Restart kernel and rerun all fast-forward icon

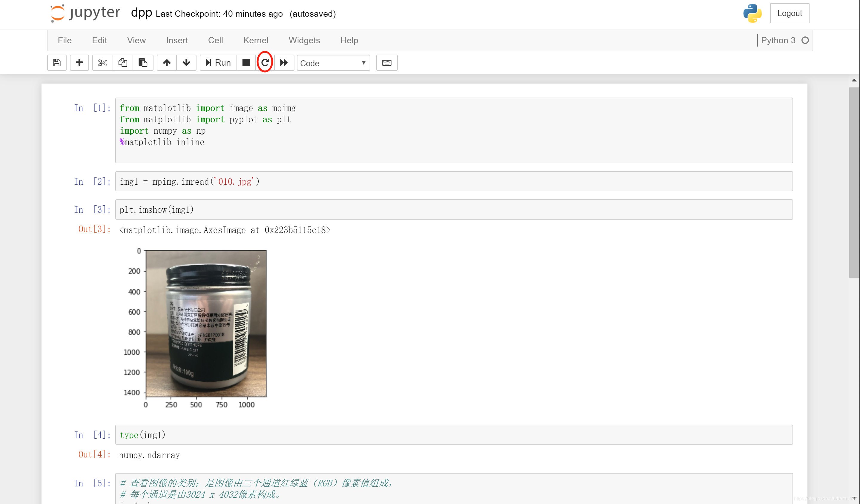point(284,63)
